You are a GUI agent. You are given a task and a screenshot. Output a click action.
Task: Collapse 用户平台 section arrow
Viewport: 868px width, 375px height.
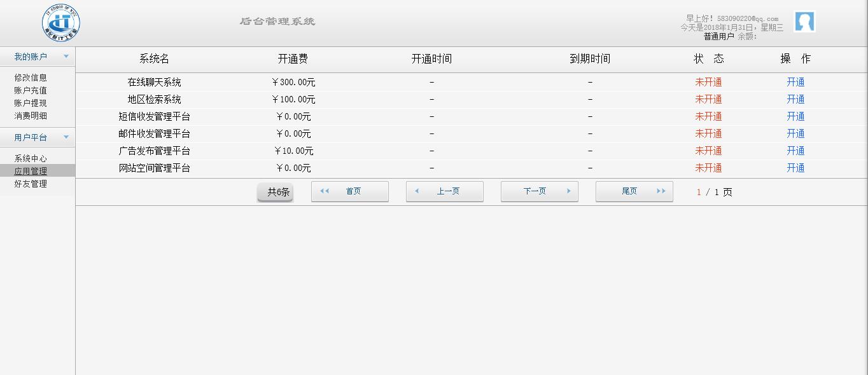pyautogui.click(x=66, y=137)
